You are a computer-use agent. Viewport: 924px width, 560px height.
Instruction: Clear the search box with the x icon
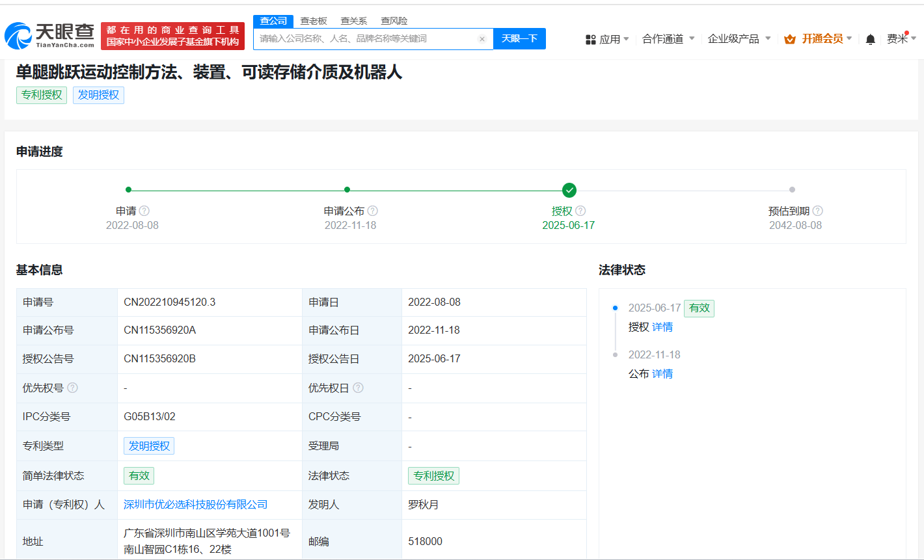[x=482, y=39]
